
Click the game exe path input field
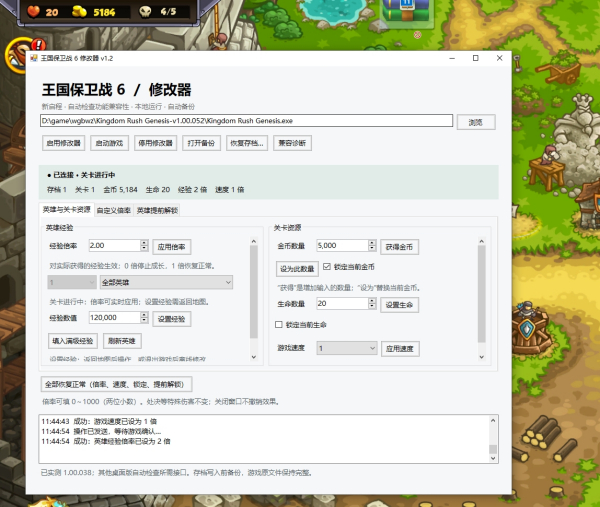[x=246, y=121]
